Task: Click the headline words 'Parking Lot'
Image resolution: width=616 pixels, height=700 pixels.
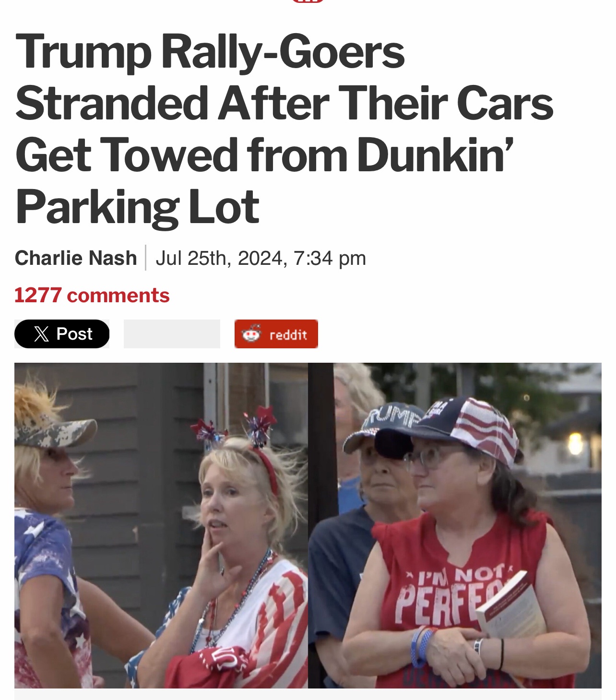Action: 138,207
